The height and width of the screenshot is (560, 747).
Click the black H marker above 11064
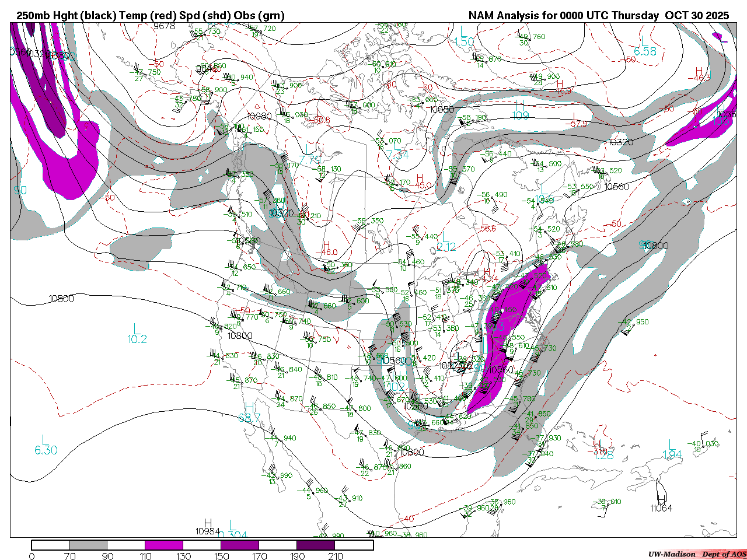tap(661, 498)
